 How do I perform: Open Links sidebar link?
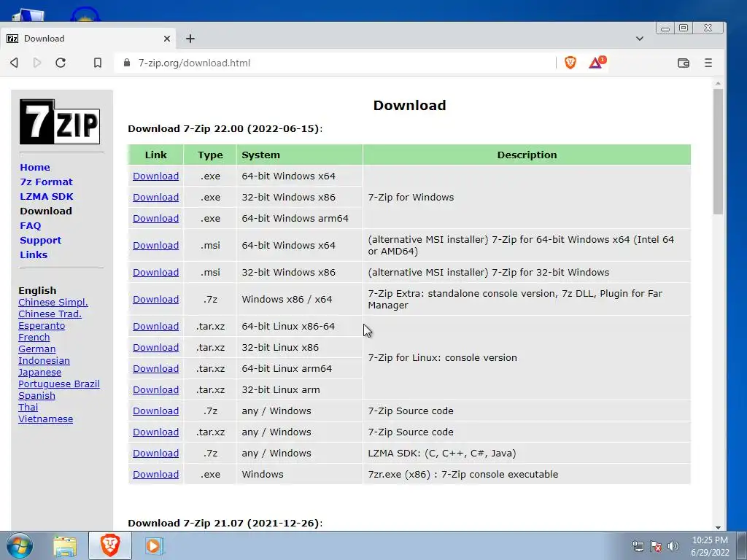34,254
